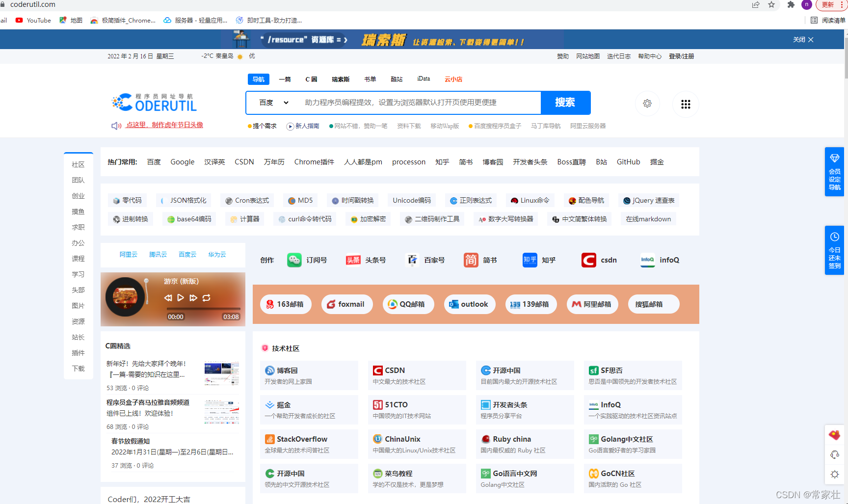The height and width of the screenshot is (504, 848).
Task: Skip to the previous track in player
Action: pos(168,298)
